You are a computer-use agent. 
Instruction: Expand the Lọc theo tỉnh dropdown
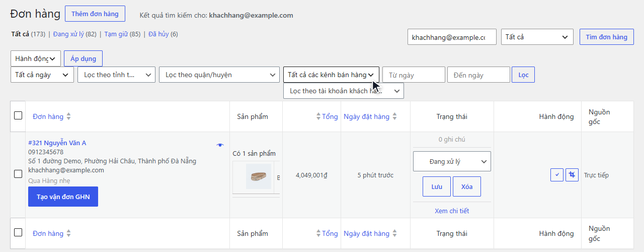point(116,75)
